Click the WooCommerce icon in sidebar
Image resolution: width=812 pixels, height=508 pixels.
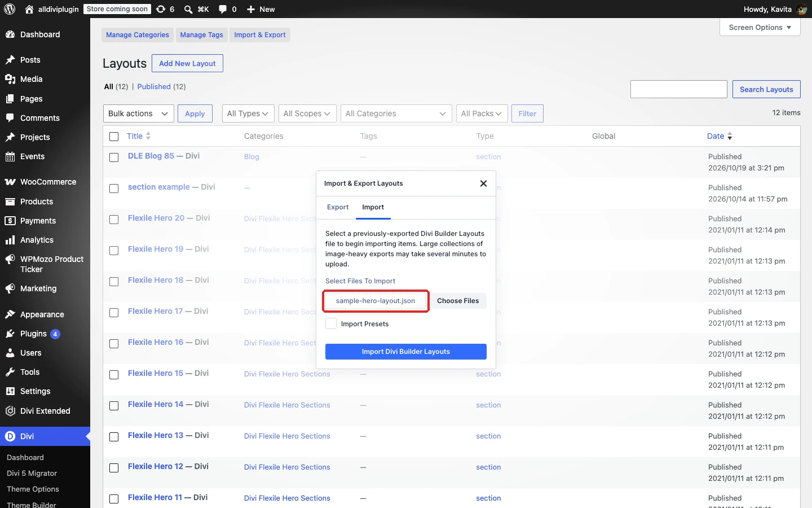click(x=10, y=182)
